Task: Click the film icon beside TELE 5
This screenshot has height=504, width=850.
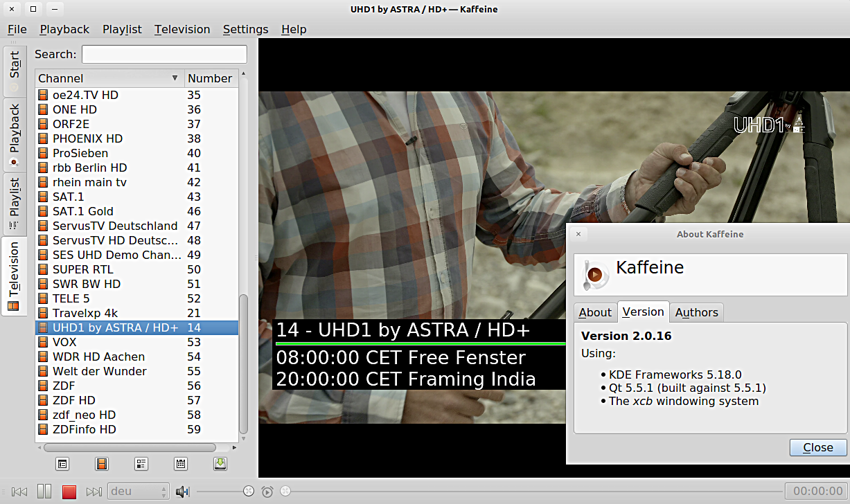Action: tap(44, 298)
